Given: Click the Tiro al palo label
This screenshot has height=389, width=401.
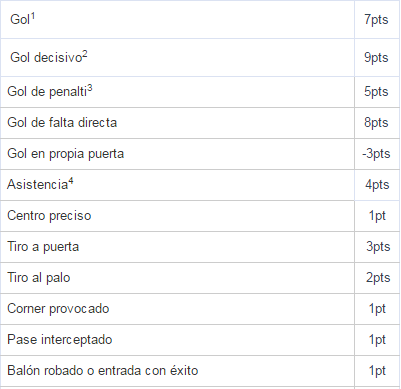Looking at the screenshot, I should 39,278.
